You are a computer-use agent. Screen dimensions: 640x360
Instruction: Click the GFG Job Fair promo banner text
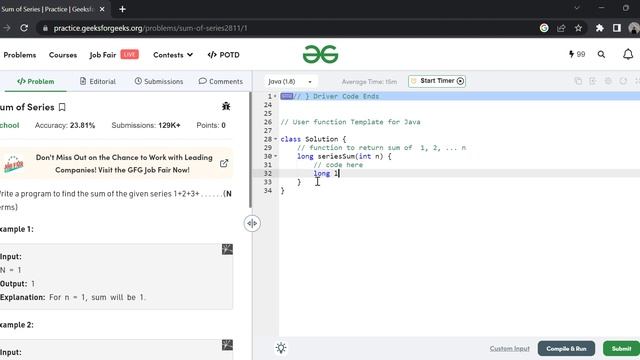[x=124, y=164]
